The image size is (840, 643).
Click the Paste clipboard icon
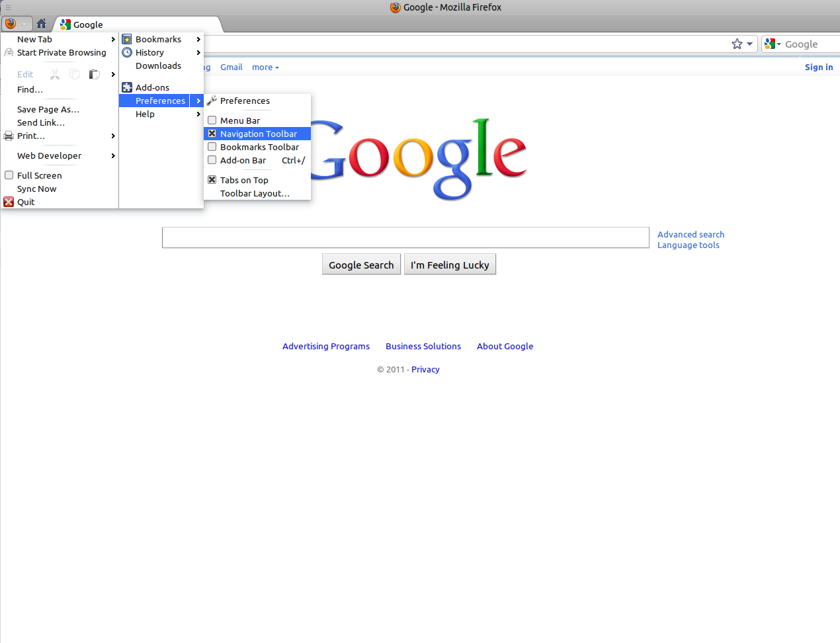click(95, 74)
